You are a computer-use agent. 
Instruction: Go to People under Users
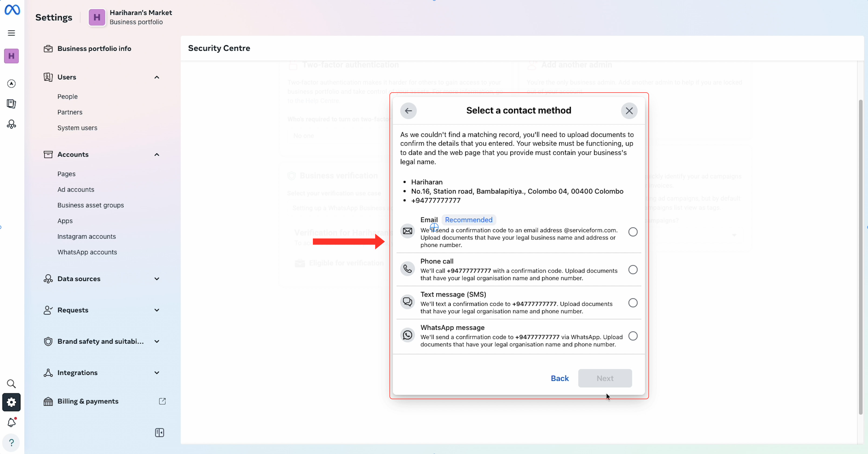click(x=67, y=96)
